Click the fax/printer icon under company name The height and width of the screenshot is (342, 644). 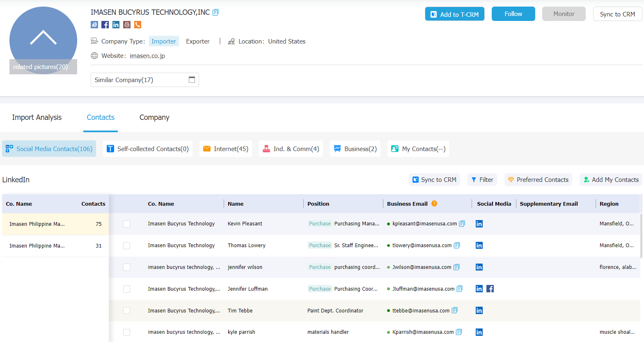127,25
